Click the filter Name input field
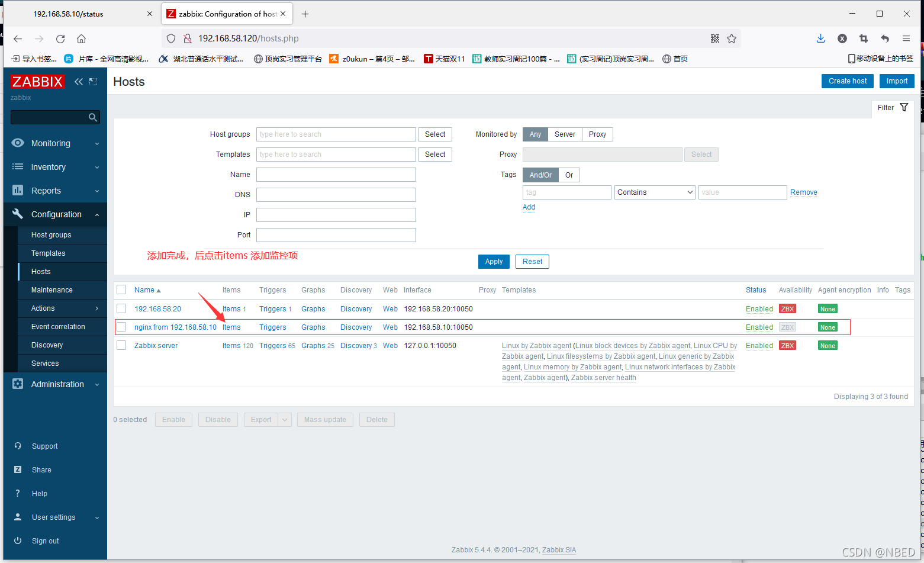 point(336,175)
